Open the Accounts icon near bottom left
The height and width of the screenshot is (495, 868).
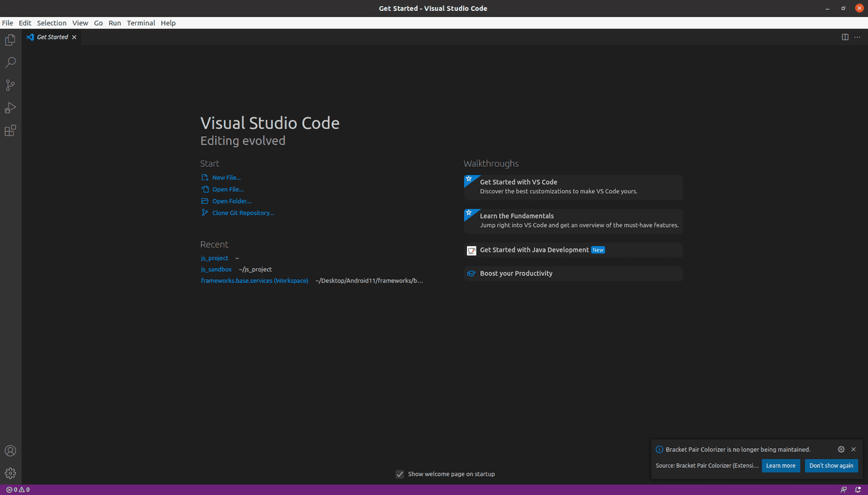[x=10, y=450]
